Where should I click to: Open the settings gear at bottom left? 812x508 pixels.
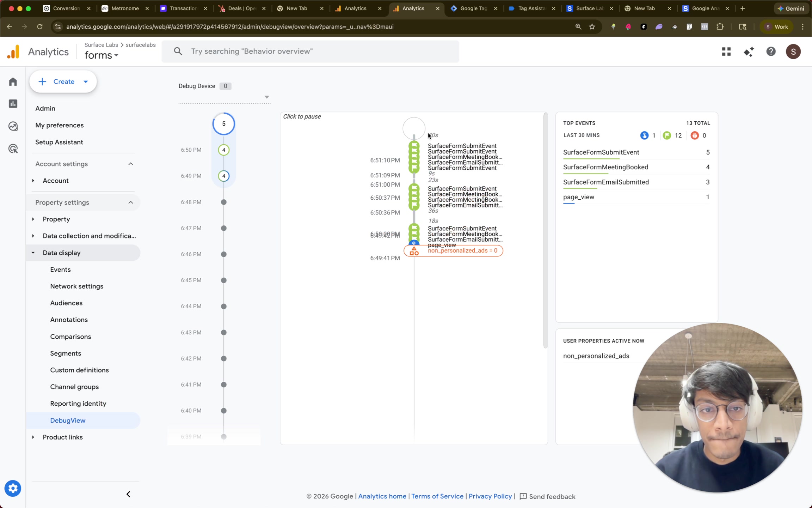click(x=13, y=488)
